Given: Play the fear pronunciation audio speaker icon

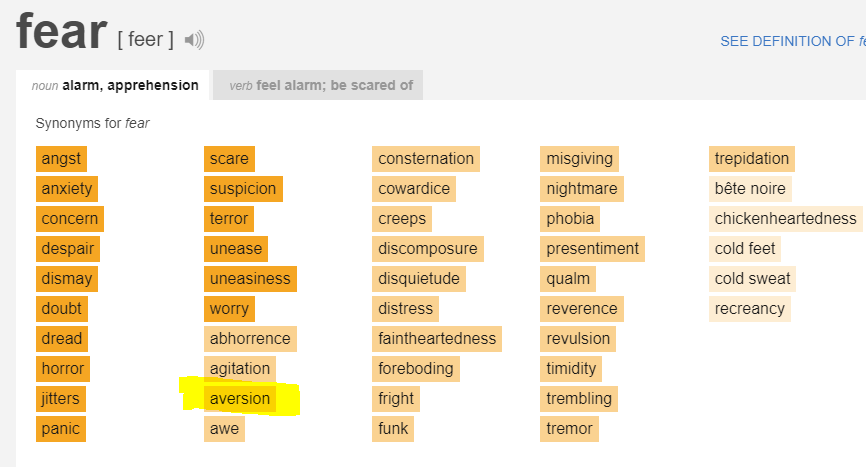Looking at the screenshot, I should click(x=194, y=40).
